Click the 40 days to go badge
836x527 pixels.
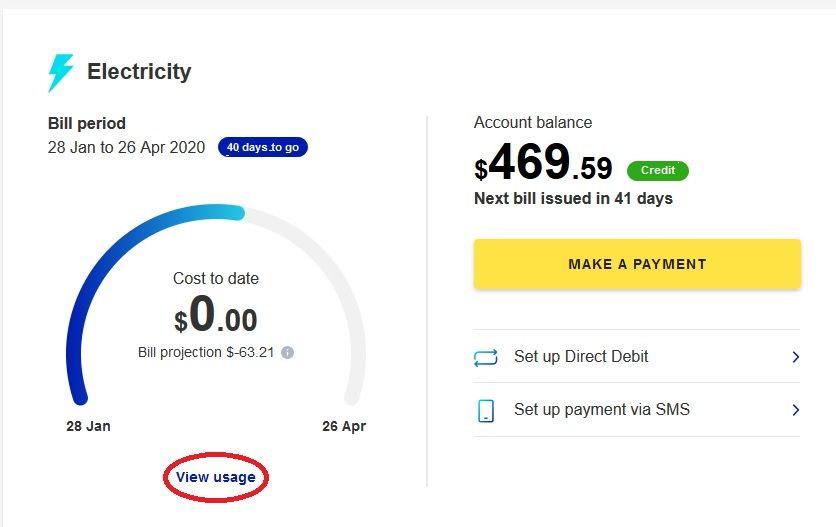(262, 148)
